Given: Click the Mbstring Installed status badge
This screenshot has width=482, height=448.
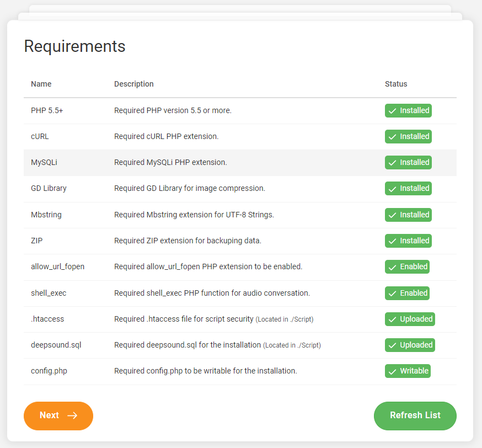Looking at the screenshot, I should pyautogui.click(x=408, y=215).
